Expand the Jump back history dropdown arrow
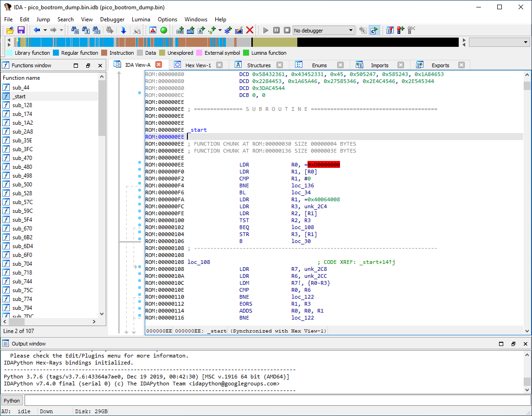The height and width of the screenshot is (416, 532). pyautogui.click(x=45, y=30)
